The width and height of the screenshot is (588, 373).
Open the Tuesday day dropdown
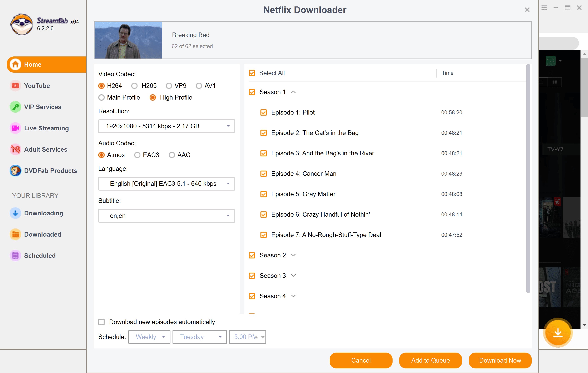[x=200, y=337]
